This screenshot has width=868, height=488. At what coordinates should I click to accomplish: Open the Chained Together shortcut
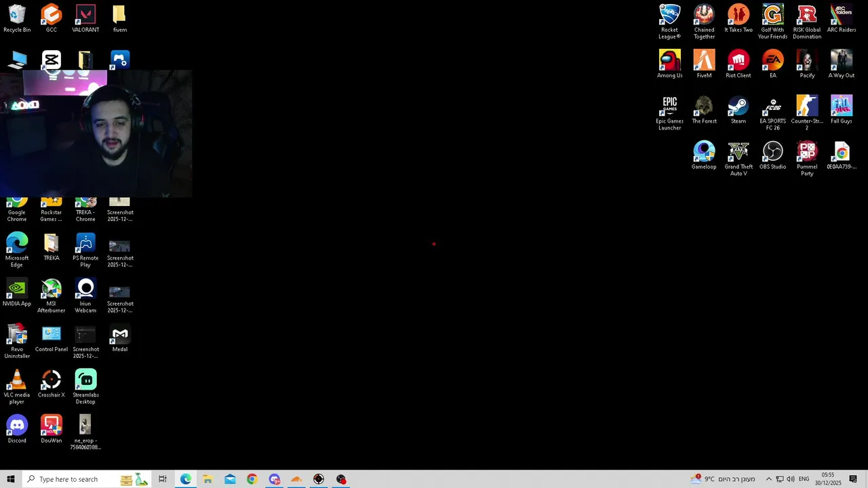704,22
